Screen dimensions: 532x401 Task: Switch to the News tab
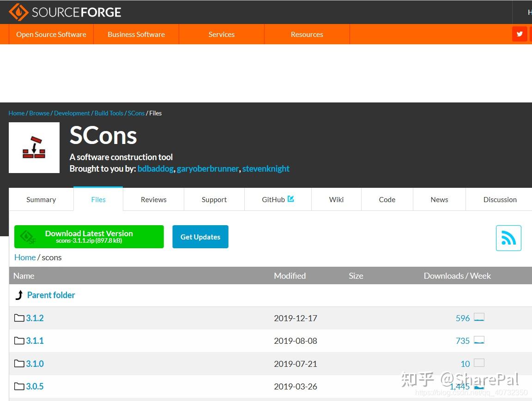[x=439, y=199]
